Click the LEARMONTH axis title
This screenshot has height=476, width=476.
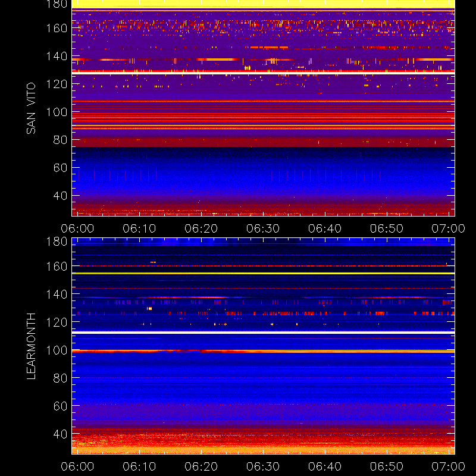(31, 346)
